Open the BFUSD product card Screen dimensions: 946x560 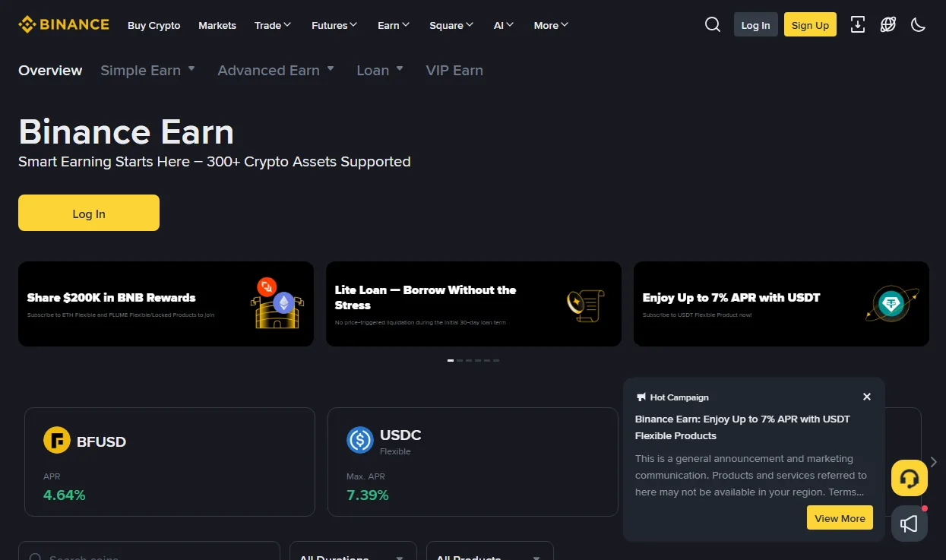pyautogui.click(x=169, y=462)
